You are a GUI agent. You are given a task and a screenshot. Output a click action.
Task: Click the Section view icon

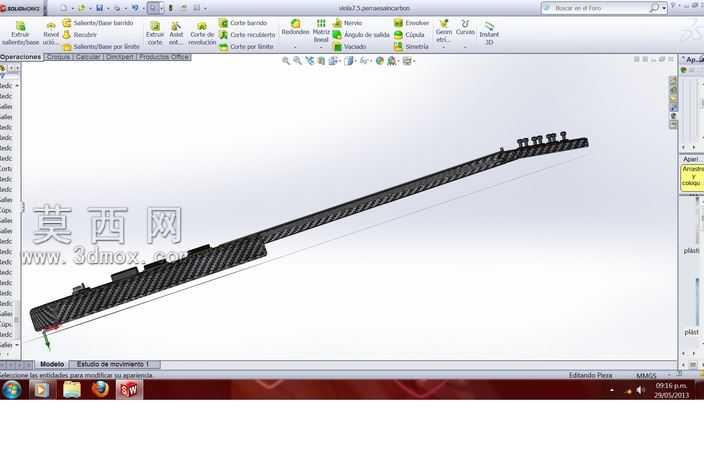pos(321,61)
